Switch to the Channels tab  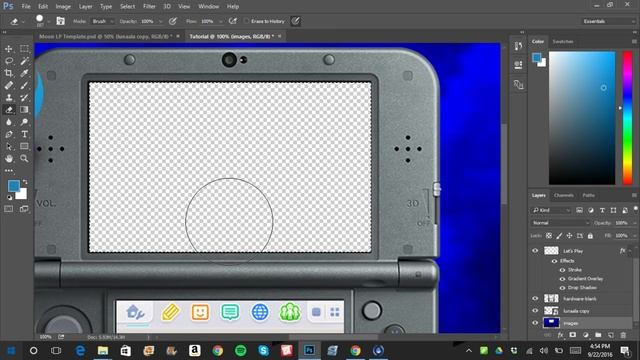564,196
